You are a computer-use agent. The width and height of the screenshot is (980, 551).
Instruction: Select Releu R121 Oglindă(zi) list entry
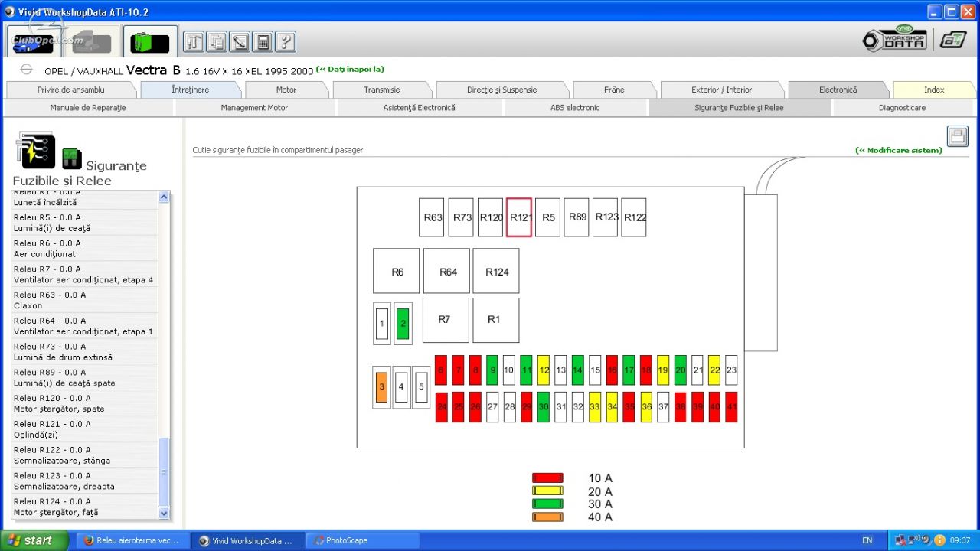[x=84, y=429]
